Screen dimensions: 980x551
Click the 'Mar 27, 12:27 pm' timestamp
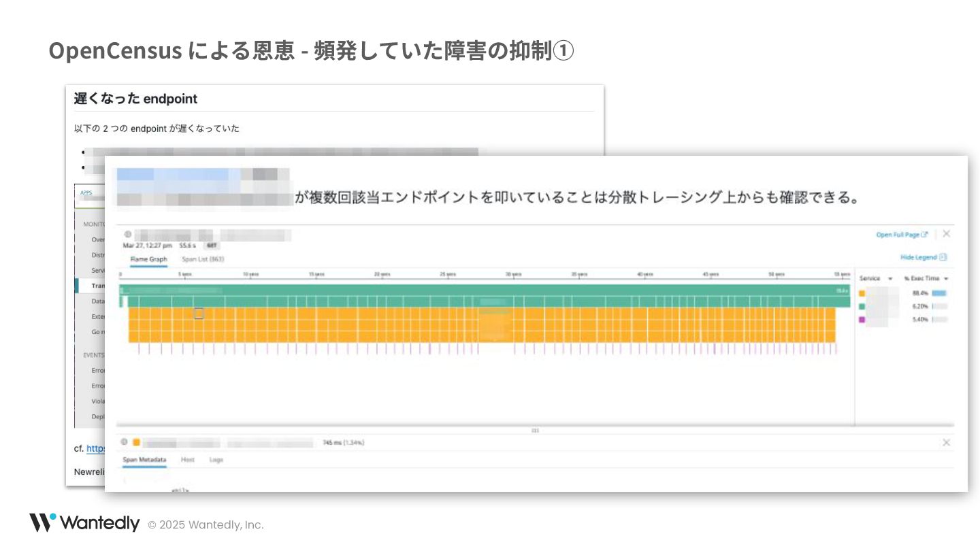(x=148, y=246)
